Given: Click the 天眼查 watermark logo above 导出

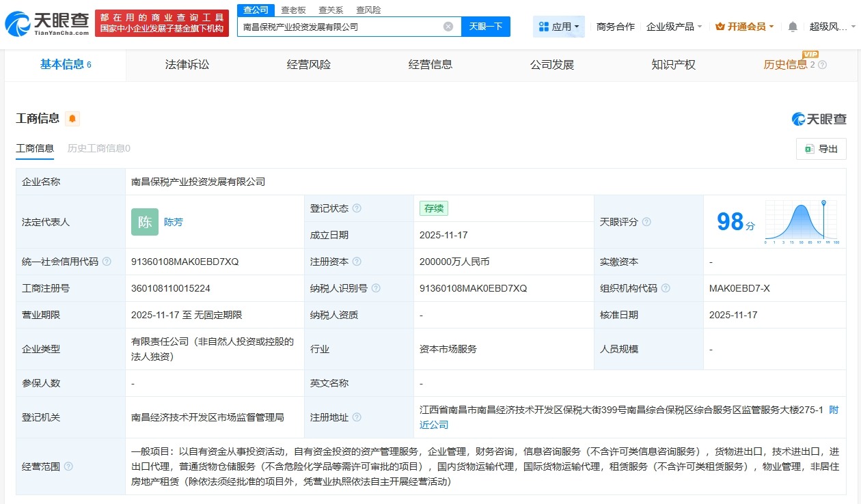Looking at the screenshot, I should click(x=818, y=118).
